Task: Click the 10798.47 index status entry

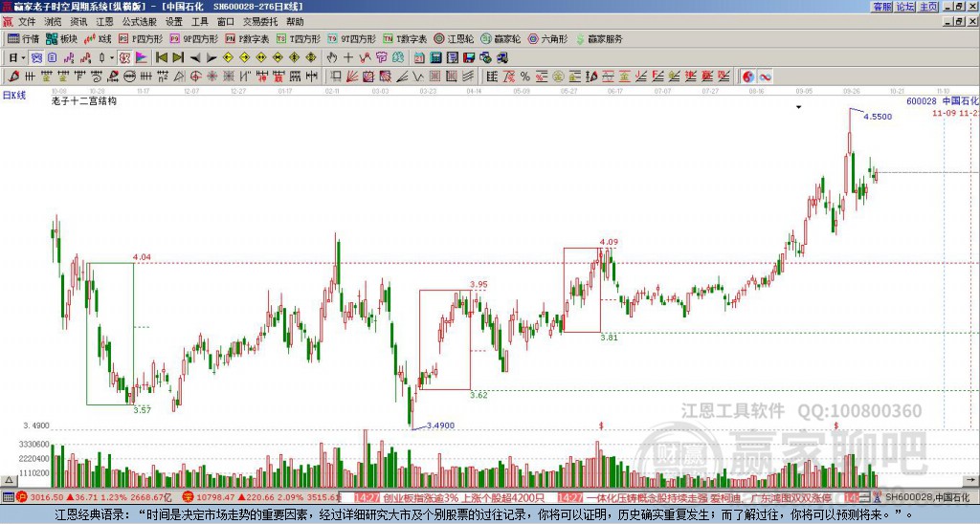Action: 262,498
